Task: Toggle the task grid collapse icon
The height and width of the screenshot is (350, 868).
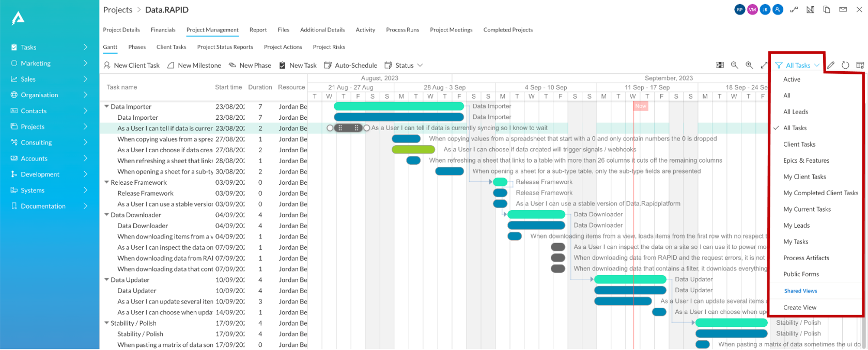Action: click(x=720, y=65)
